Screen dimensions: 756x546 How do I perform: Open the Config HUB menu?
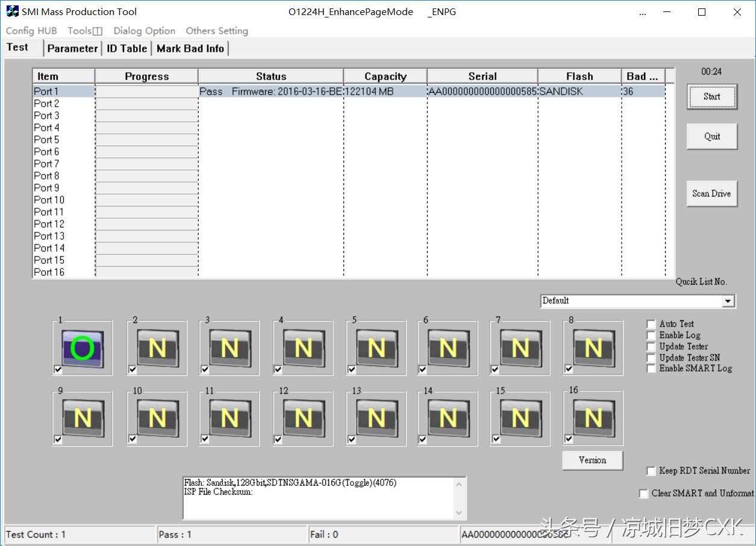point(31,31)
